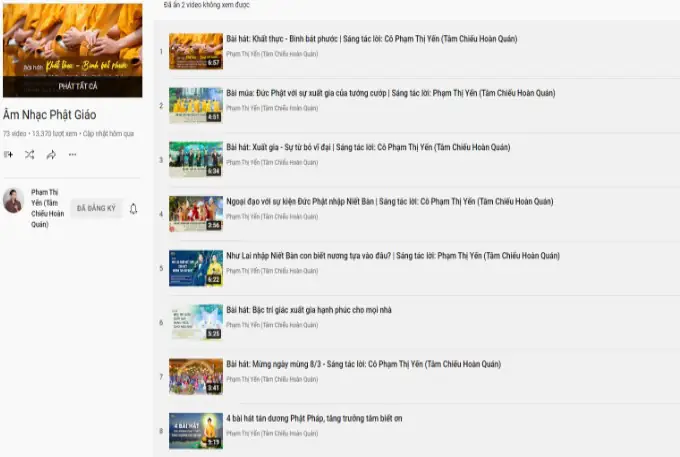This screenshot has height=457, width=680.
Task: Click thumbnail of video 8 with 9:19 duration
Action: [x=195, y=430]
